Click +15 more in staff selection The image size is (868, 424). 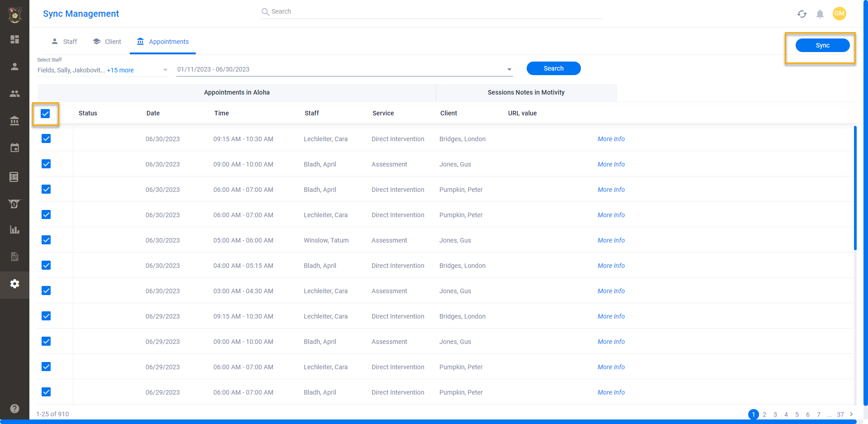click(121, 70)
